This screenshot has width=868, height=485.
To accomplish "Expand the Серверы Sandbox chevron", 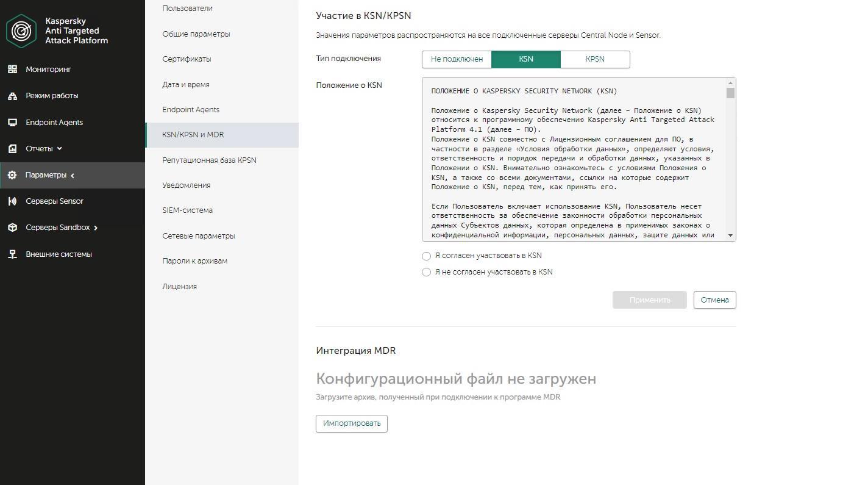I will (x=96, y=228).
